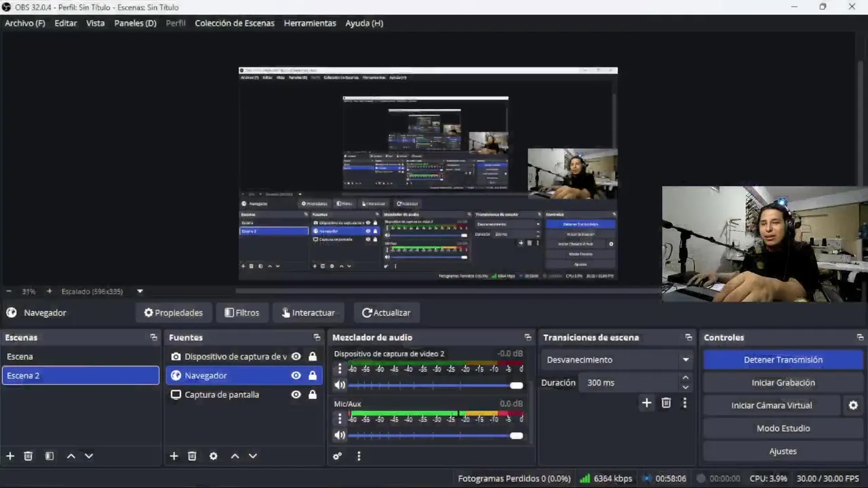Viewport: 868px width, 488px height.
Task: Open source properties gear in Fuentes toolbar
Action: (214, 456)
